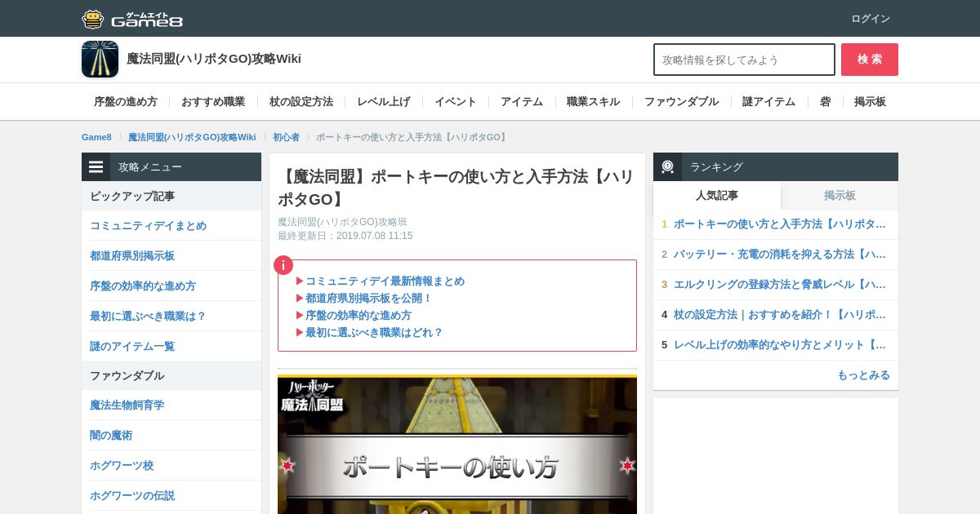Click 初心者 breadcrumb link
Viewport: 980px width, 514px height.
pyautogui.click(x=286, y=137)
